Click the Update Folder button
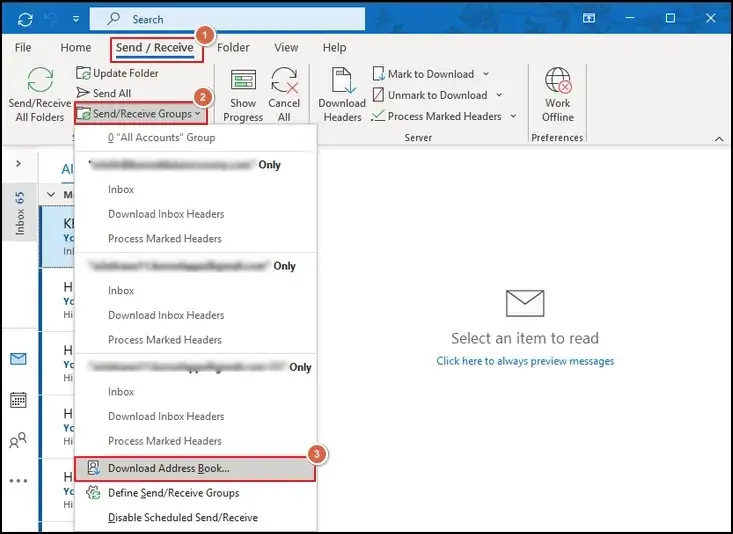Viewport: 733px width, 534px height. pos(117,73)
